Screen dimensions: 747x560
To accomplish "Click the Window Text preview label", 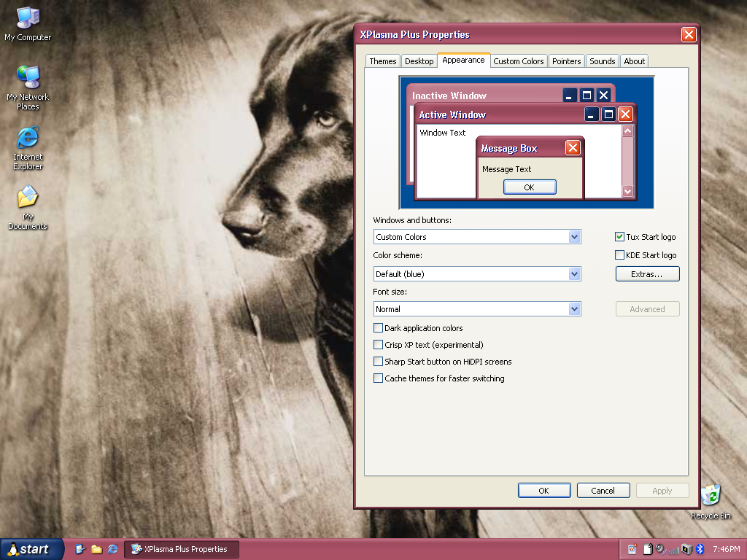I will pos(443,133).
